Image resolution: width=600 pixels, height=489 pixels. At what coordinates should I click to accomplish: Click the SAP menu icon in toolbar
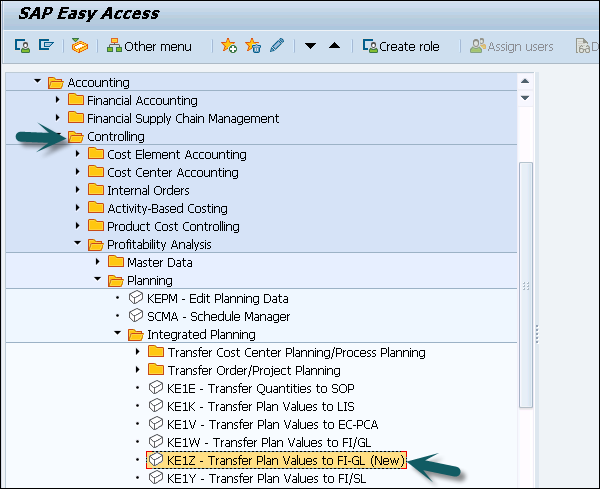(x=45, y=46)
